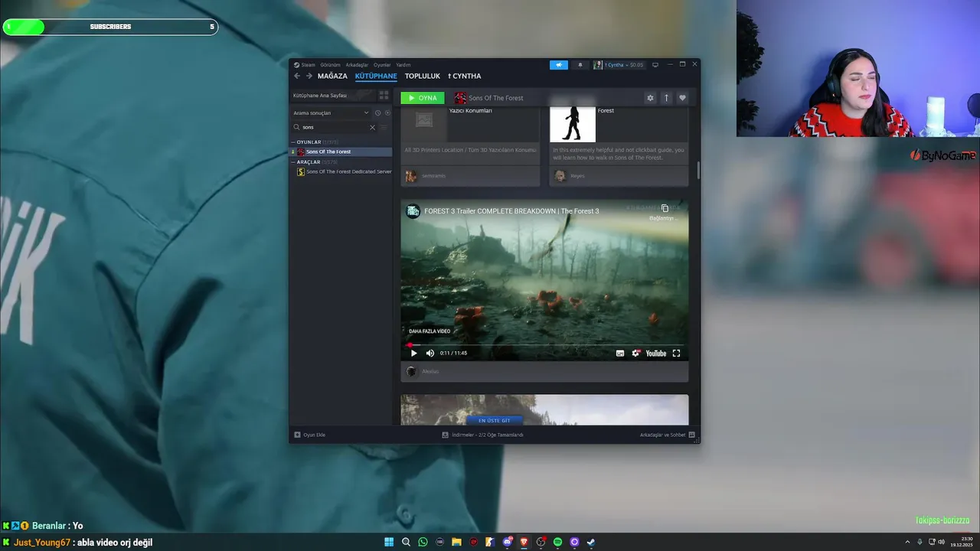
Task: Open Spotify from the taskbar
Action: [x=557, y=542]
